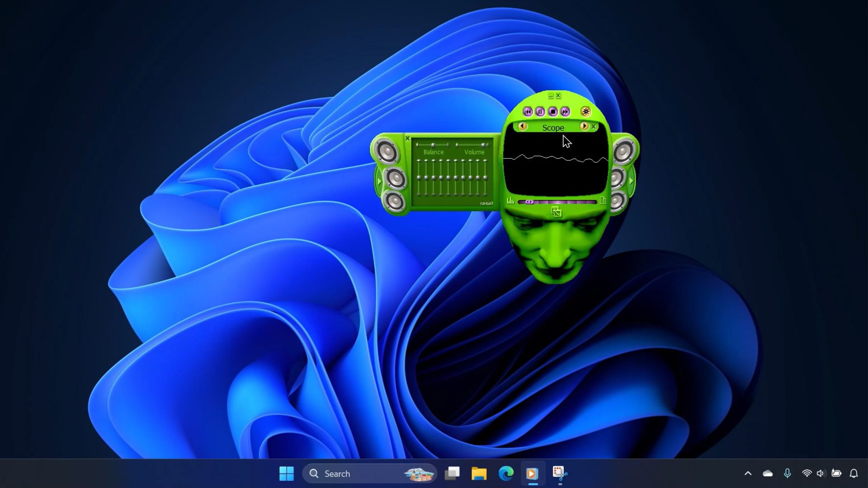Viewport: 868px width, 488px height.
Task: Open Snipping Tool from the taskbar
Action: pos(560,474)
